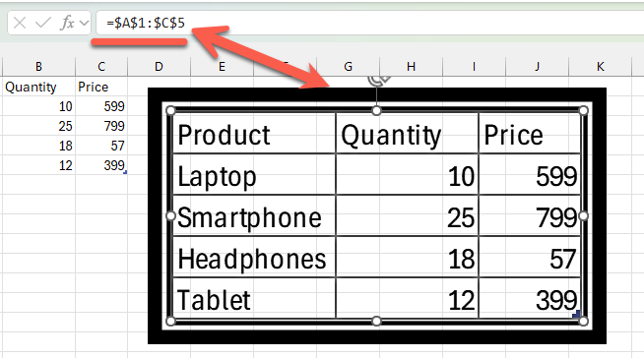Screen dimensions: 644x358
Task: Select the column K header
Action: (601, 67)
